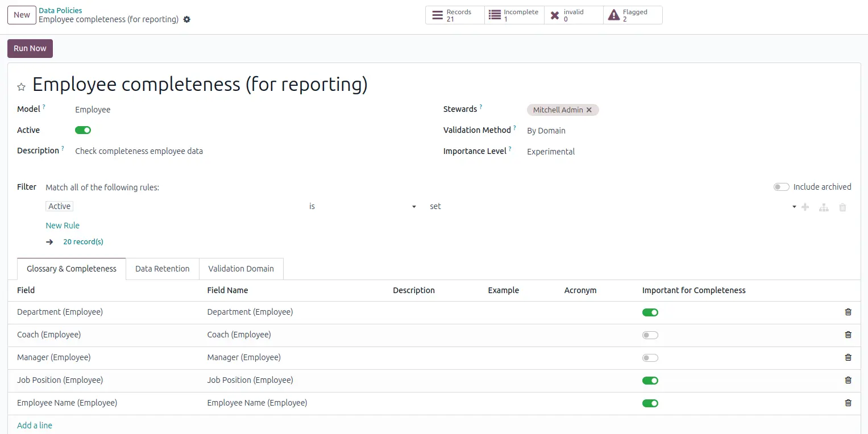Remove Mitchell Admin from Stewards

click(x=589, y=110)
